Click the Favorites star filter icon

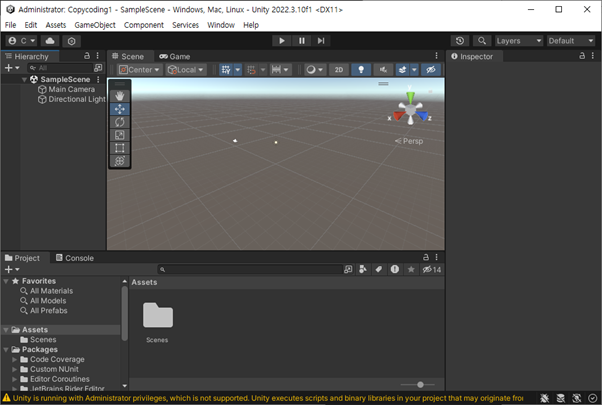[x=411, y=269]
